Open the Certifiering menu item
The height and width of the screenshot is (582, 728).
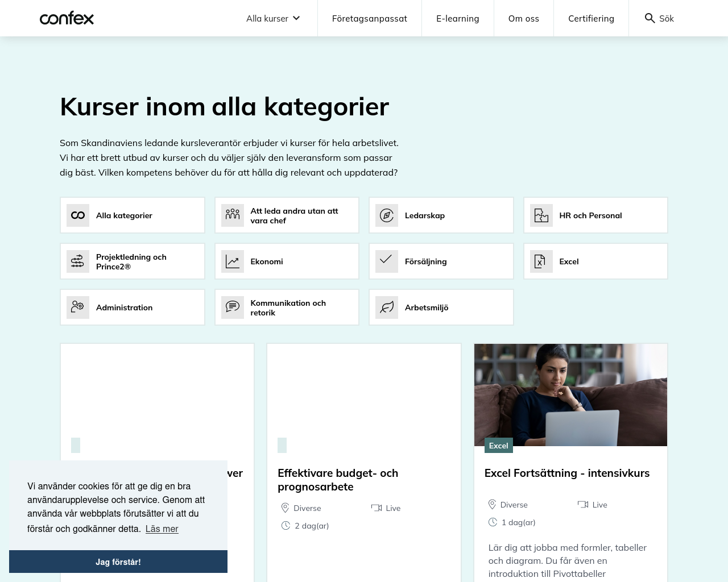click(x=591, y=19)
